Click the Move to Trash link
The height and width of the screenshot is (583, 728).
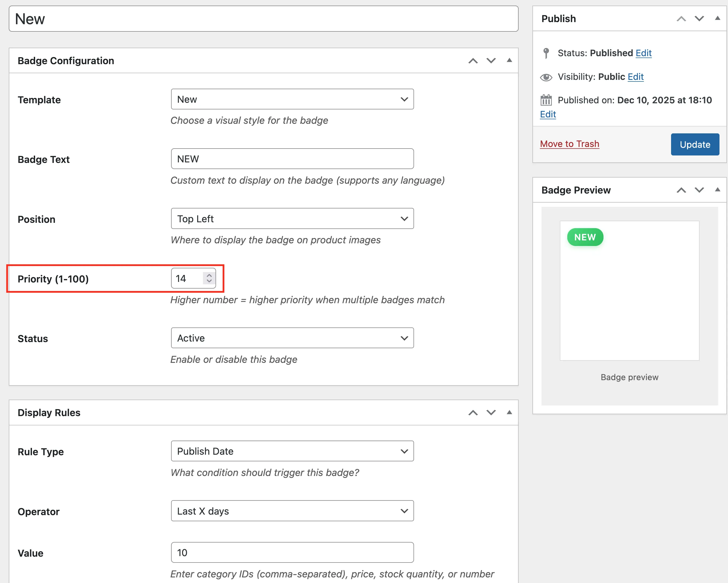(x=569, y=144)
